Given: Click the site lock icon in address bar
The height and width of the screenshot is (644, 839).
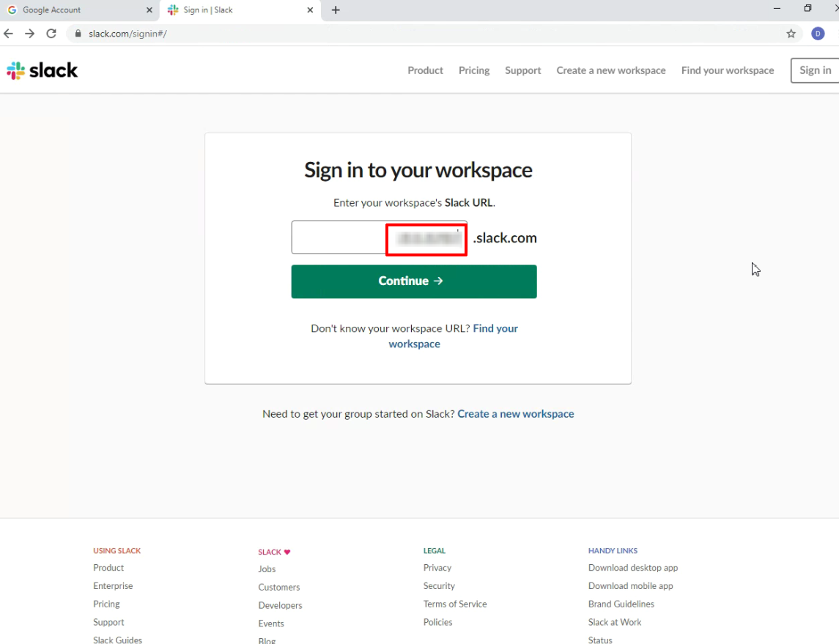Looking at the screenshot, I should point(78,34).
